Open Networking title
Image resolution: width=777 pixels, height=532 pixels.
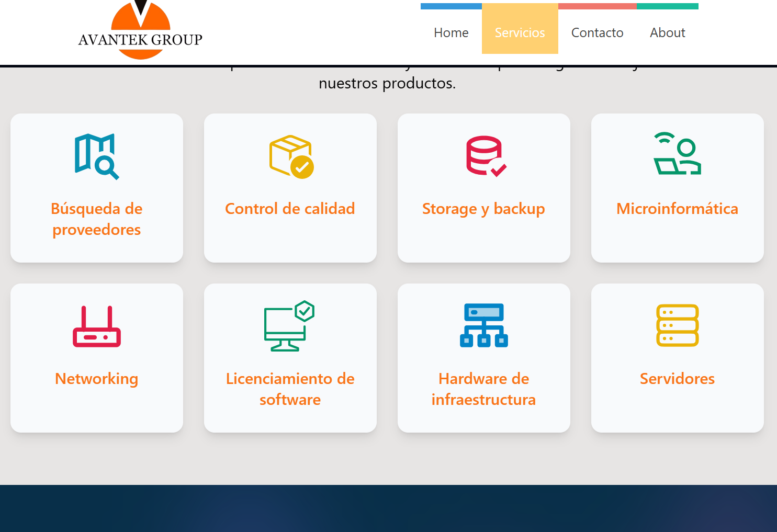[x=97, y=379]
